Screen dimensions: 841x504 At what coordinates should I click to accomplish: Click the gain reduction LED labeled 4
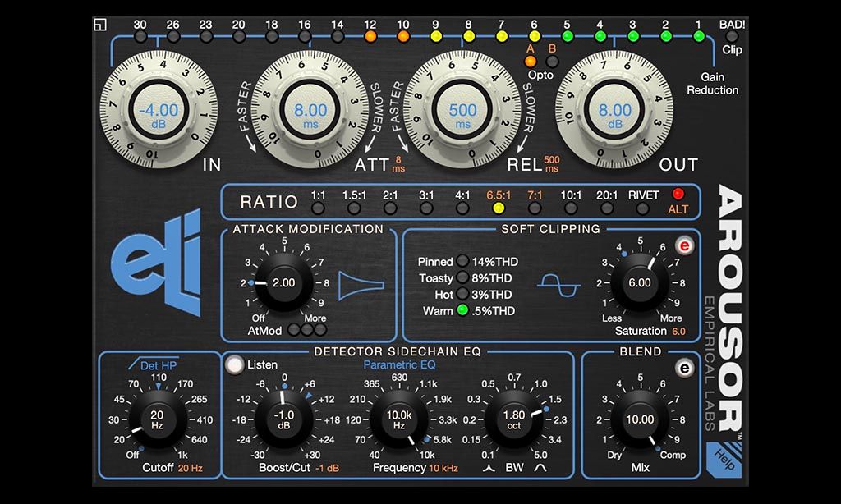pos(600,36)
